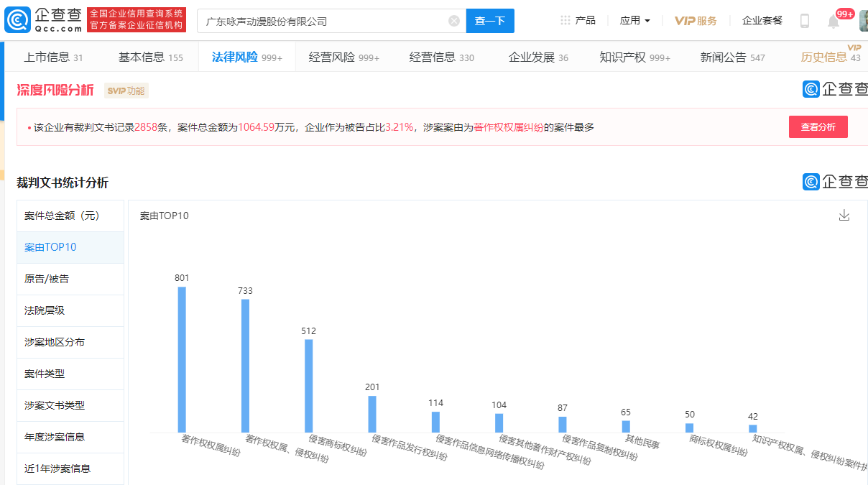Switch to 基本信息 tab
This screenshot has width=868, height=485.
click(151, 57)
